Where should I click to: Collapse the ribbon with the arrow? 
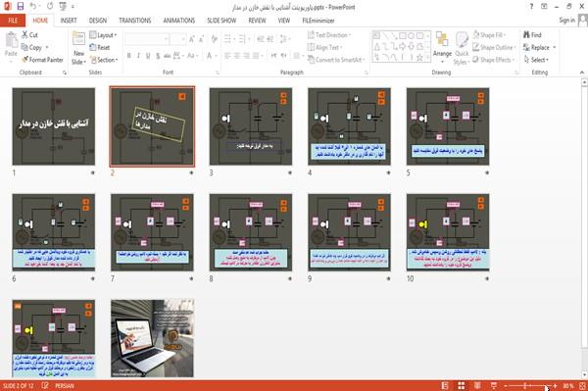click(x=582, y=73)
